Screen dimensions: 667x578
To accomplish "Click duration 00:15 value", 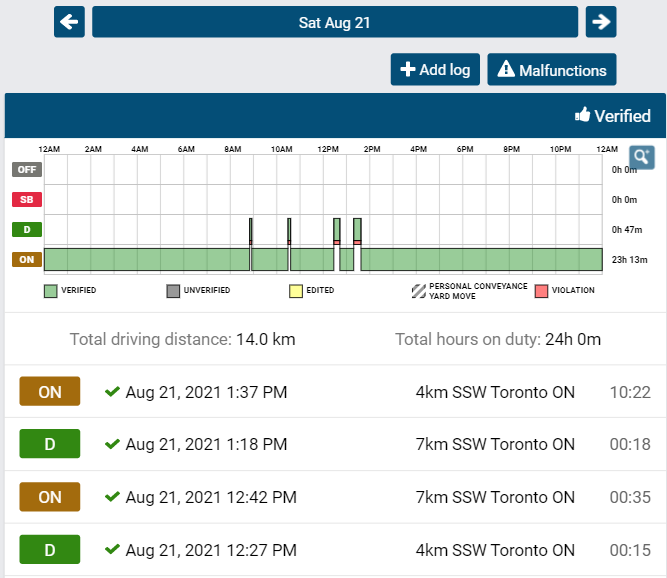I will (630, 550).
